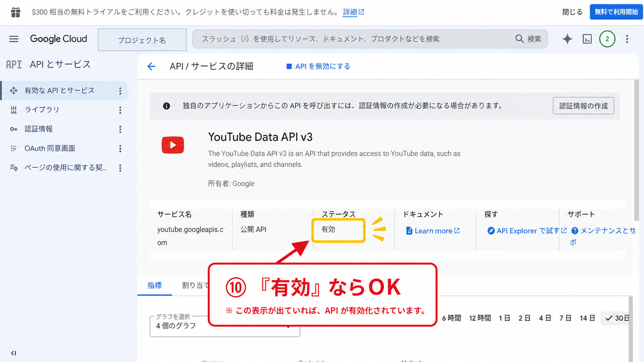
Task: Switch to the 割り当て tab
Action: [x=195, y=285]
